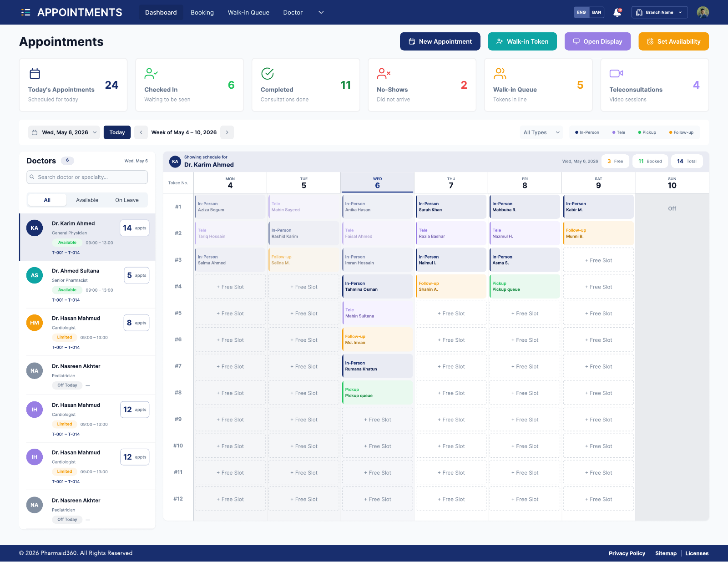
Task: Open the Sitemap footer link
Action: coord(666,553)
